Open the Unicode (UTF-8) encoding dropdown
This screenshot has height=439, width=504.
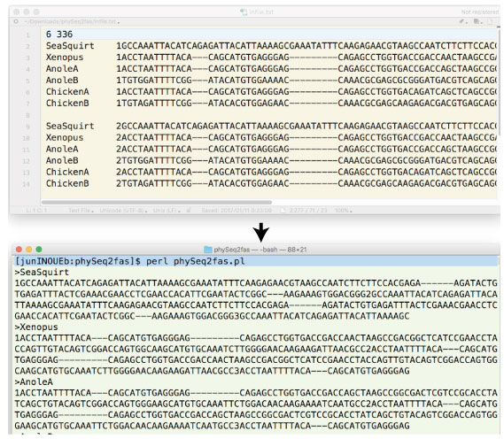123,211
